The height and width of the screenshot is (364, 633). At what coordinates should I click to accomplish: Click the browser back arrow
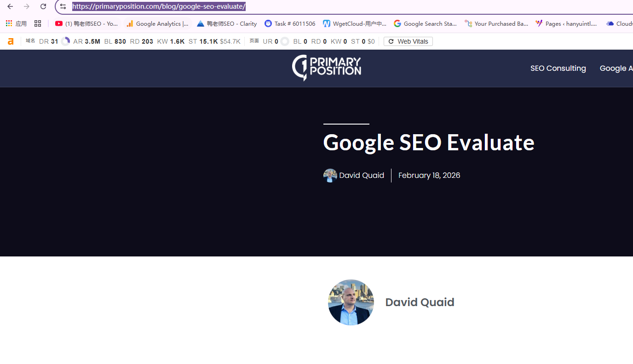(10, 6)
